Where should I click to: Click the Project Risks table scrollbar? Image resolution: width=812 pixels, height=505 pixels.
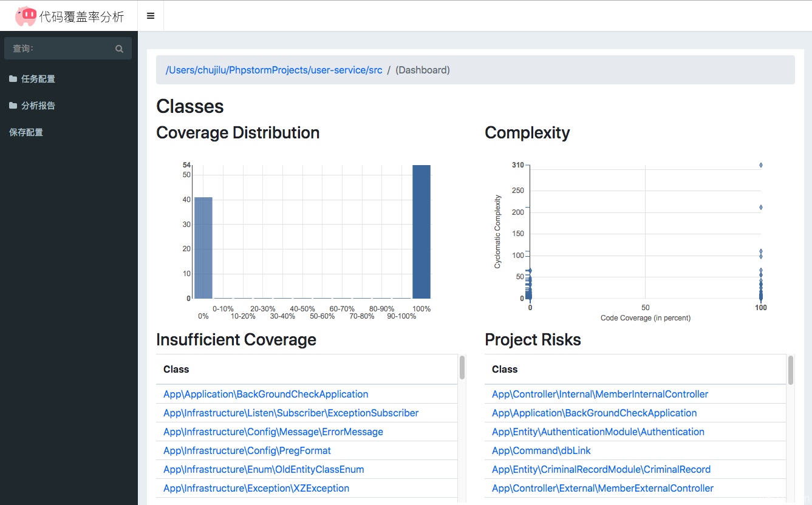coord(791,370)
